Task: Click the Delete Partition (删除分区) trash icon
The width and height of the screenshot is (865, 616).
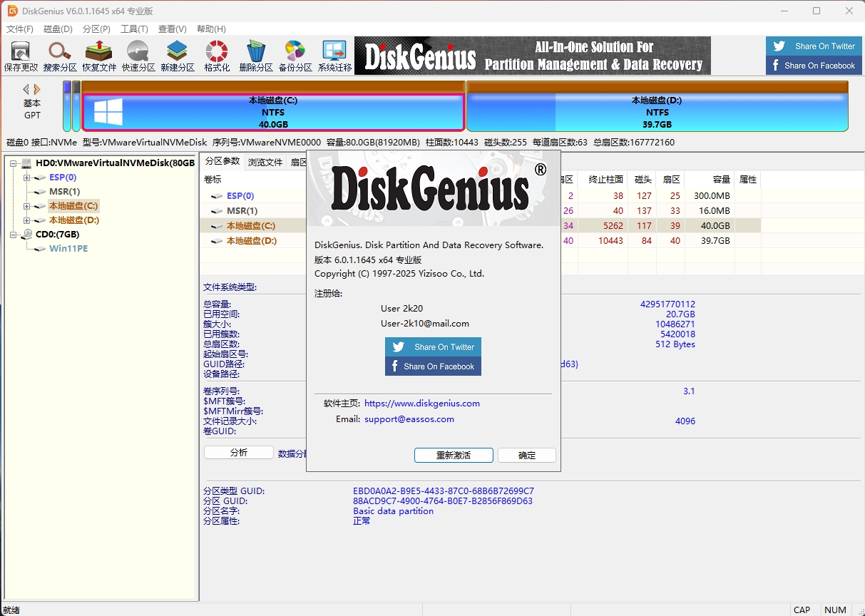Action: (x=256, y=55)
